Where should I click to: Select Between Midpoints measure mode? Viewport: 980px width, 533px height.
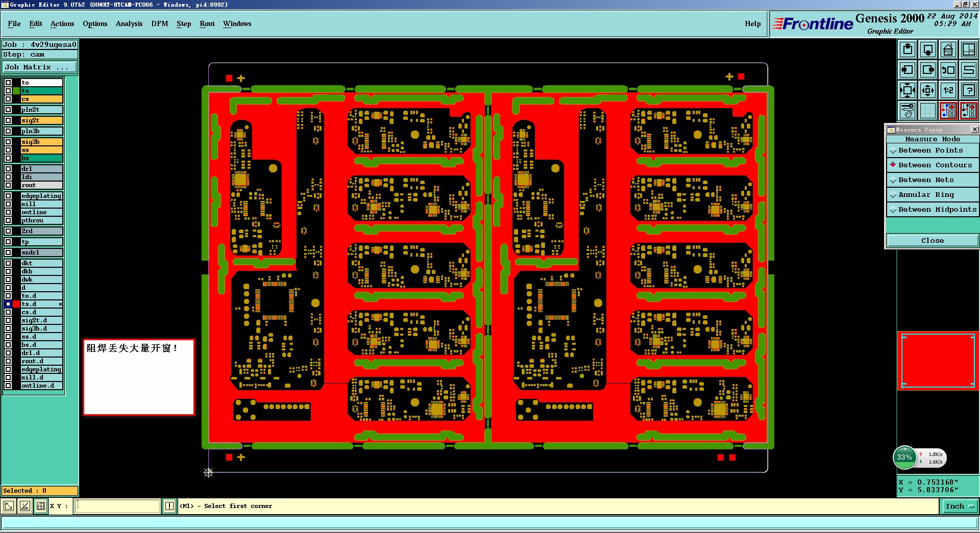pos(933,210)
